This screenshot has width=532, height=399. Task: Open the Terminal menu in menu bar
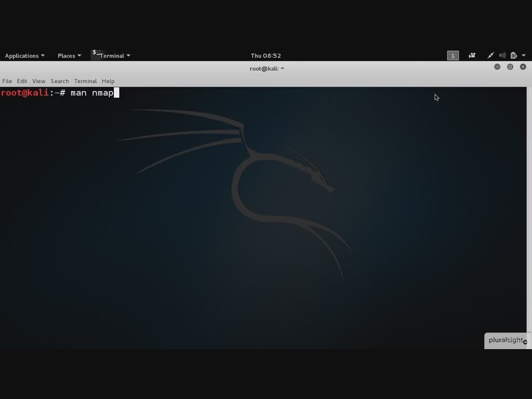tap(85, 81)
